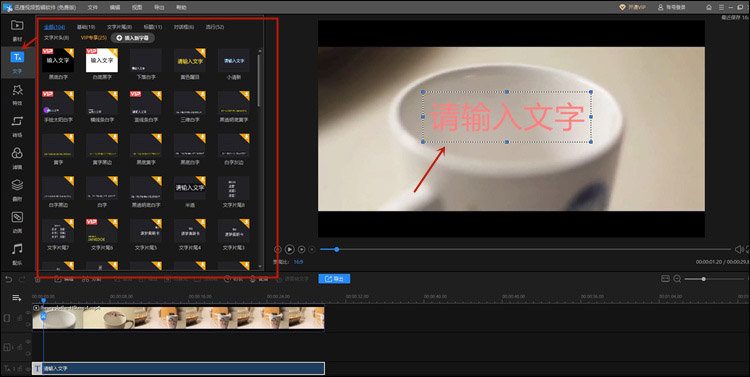Select the 白底黑字 text template thumbnail
Image resolution: width=750 pixels, height=377 pixels.
pyautogui.click(x=102, y=60)
